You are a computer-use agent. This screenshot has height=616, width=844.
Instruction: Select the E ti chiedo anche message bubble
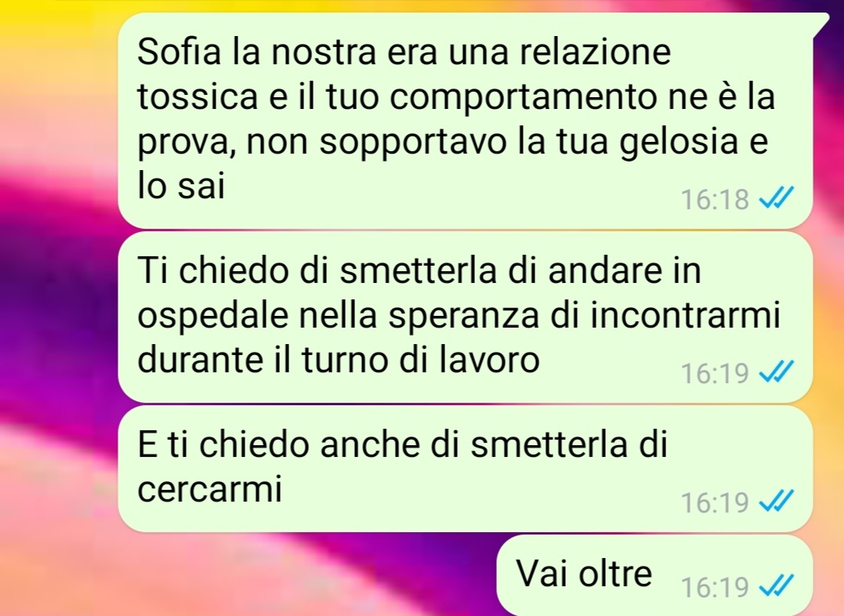tap(465, 469)
